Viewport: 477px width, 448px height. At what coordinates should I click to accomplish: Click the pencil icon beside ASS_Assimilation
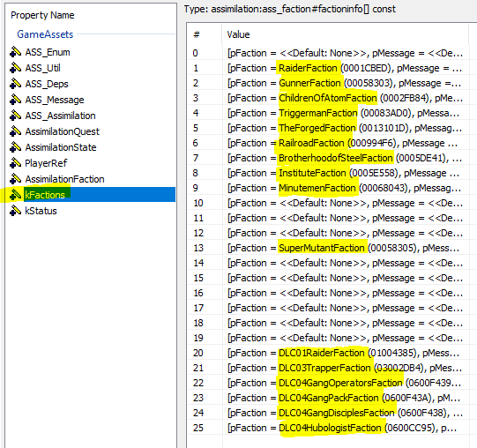[x=15, y=116]
